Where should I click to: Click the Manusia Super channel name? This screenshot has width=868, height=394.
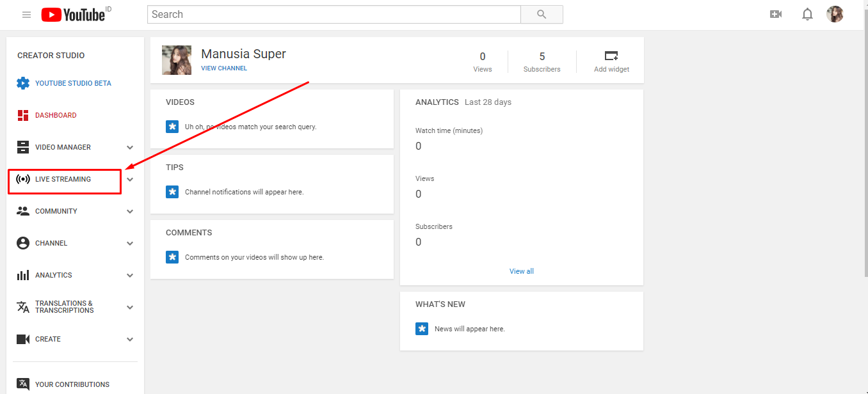[x=244, y=54]
